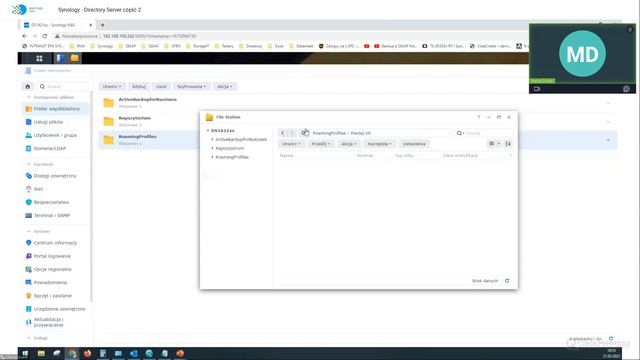640x360 pixels.
Task: Open Firefox from the Windows taskbar
Action: [87, 353]
